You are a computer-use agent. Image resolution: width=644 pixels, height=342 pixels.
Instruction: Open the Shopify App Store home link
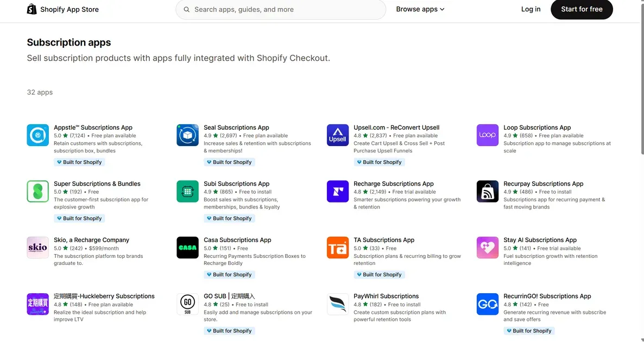63,9
